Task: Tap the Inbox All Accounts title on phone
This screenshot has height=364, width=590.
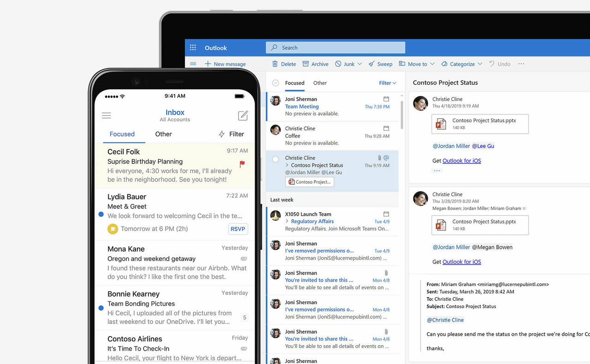Action: 175,115
